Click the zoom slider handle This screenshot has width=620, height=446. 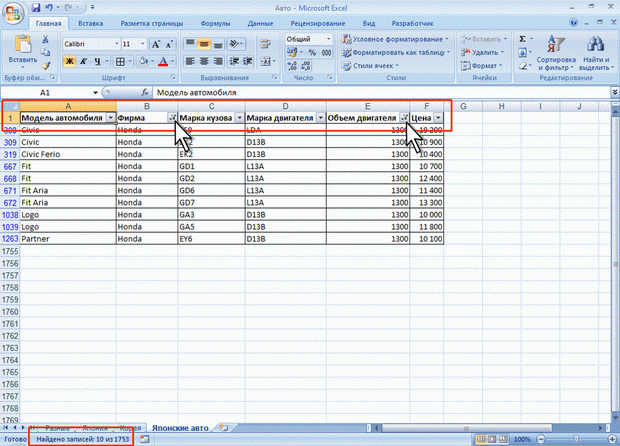point(576,439)
